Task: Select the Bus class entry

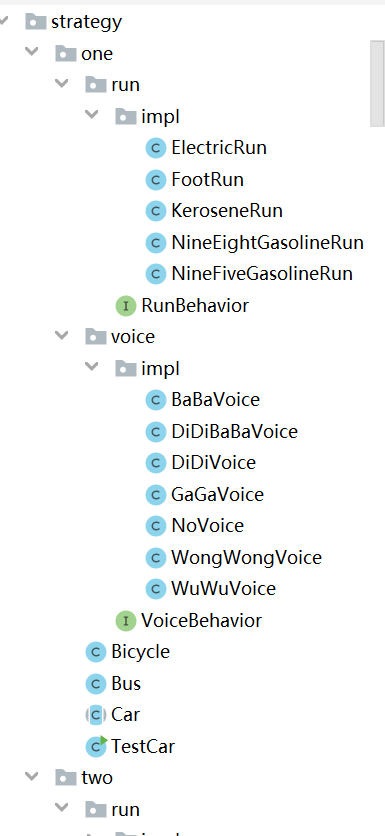Action: coord(126,683)
